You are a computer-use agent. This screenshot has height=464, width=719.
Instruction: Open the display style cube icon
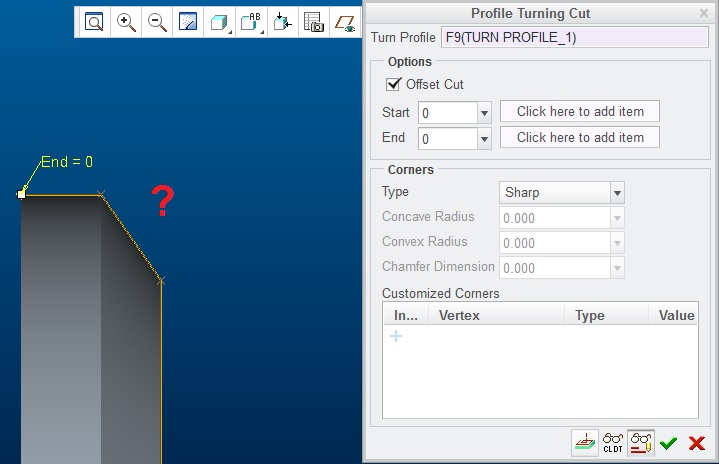tap(219, 22)
